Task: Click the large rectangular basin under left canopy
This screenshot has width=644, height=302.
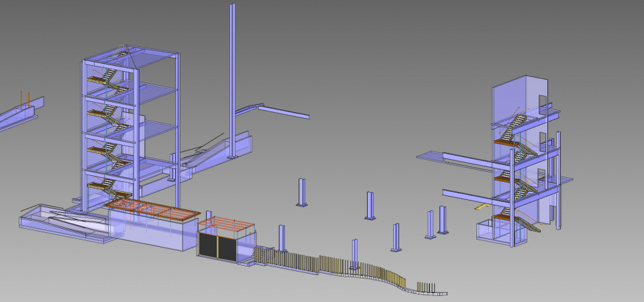Action: pos(154,233)
